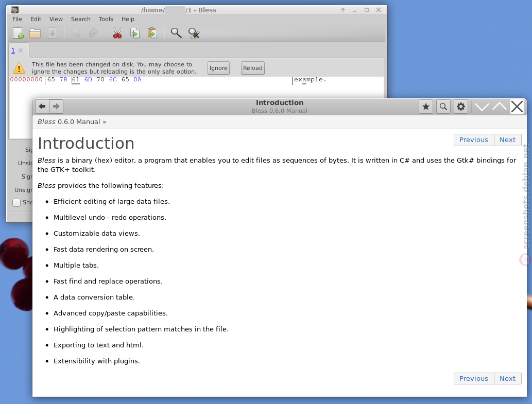This screenshot has width=532, height=404.
Task: Go back in the help viewer
Action: point(42,107)
